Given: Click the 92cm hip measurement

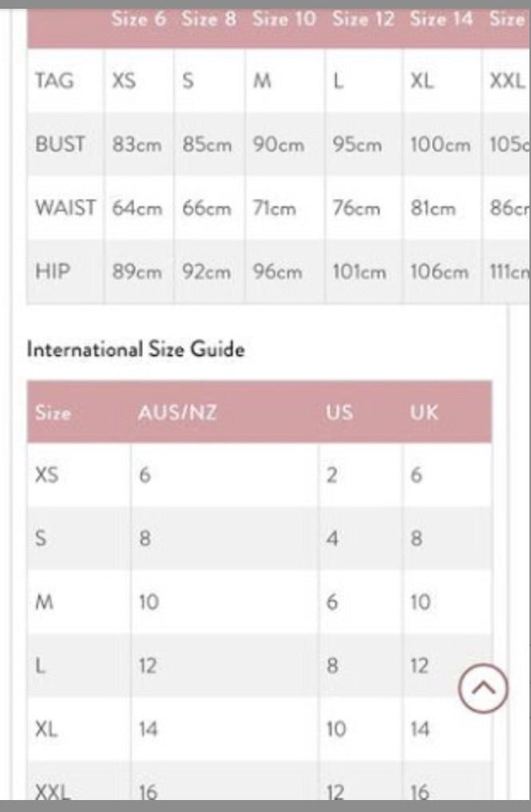Looking at the screenshot, I should [x=207, y=271].
